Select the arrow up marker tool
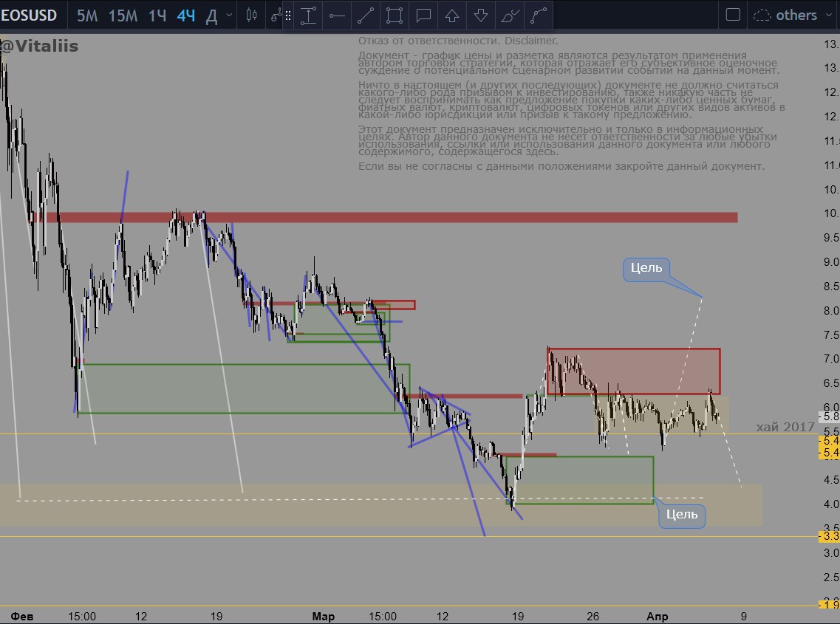The image size is (840, 624). (x=452, y=16)
